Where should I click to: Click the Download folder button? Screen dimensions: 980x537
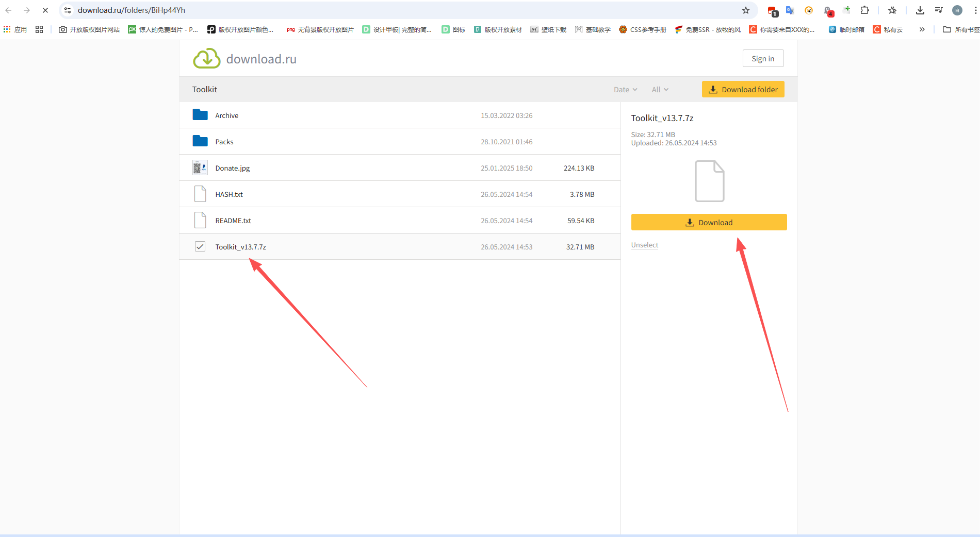[x=743, y=89]
